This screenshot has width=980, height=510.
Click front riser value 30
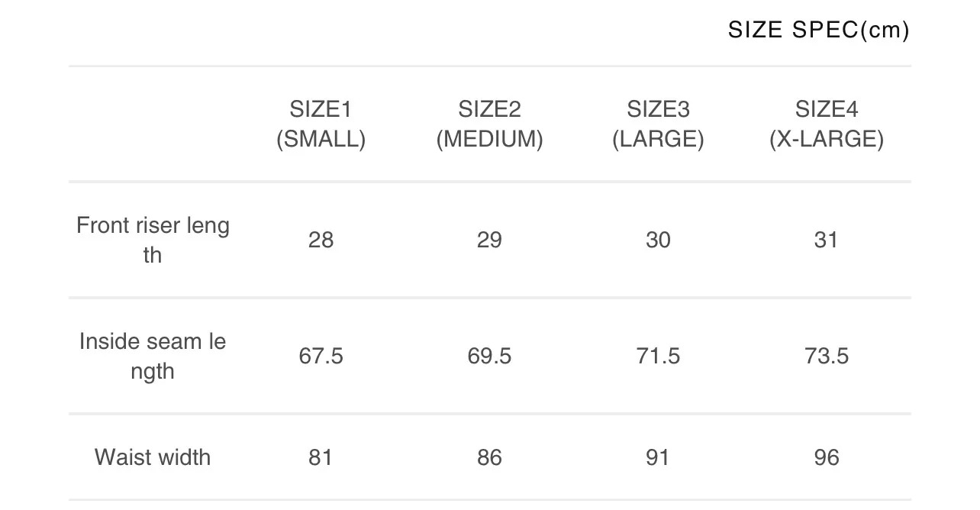[658, 240]
